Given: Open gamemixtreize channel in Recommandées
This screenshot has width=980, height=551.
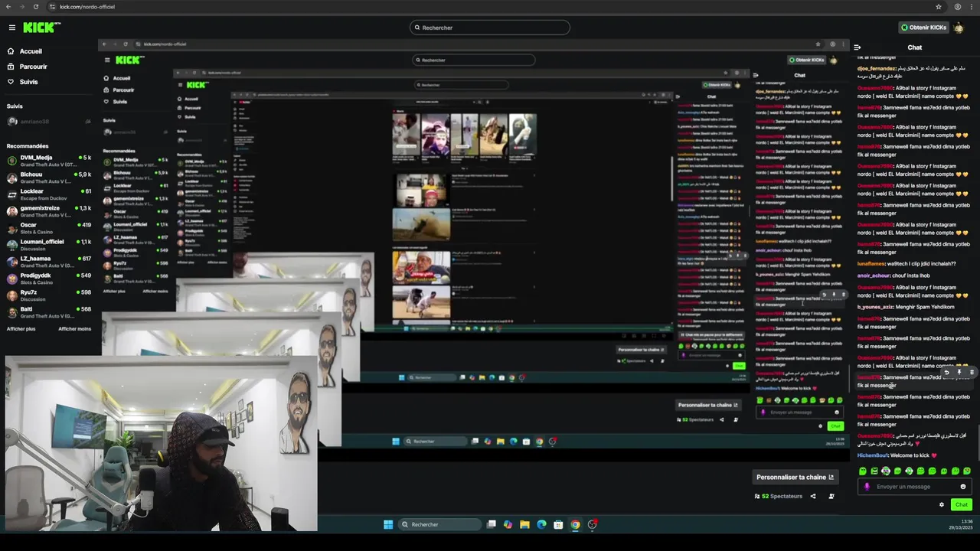Looking at the screenshot, I should click(x=49, y=211).
